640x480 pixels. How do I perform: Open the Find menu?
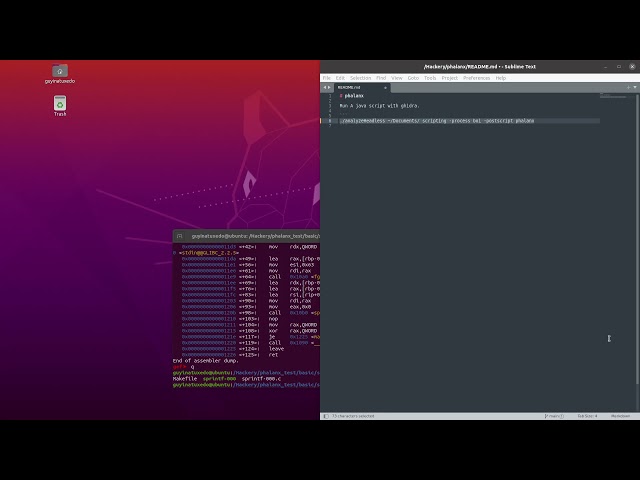[x=381, y=78]
